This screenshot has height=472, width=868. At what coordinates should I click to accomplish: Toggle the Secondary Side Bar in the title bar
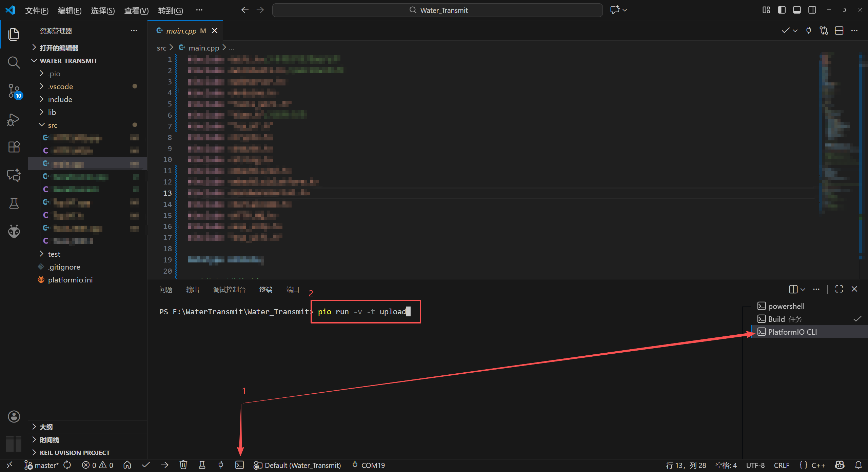click(812, 10)
